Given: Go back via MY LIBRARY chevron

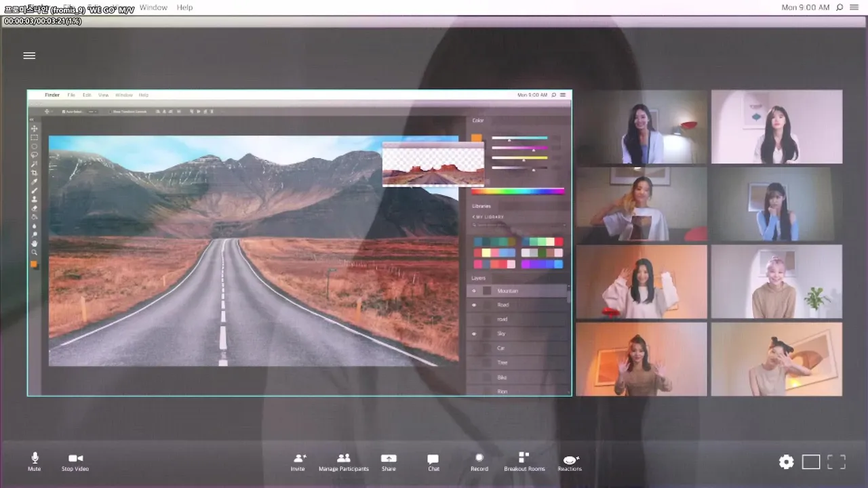Looking at the screenshot, I should (473, 217).
